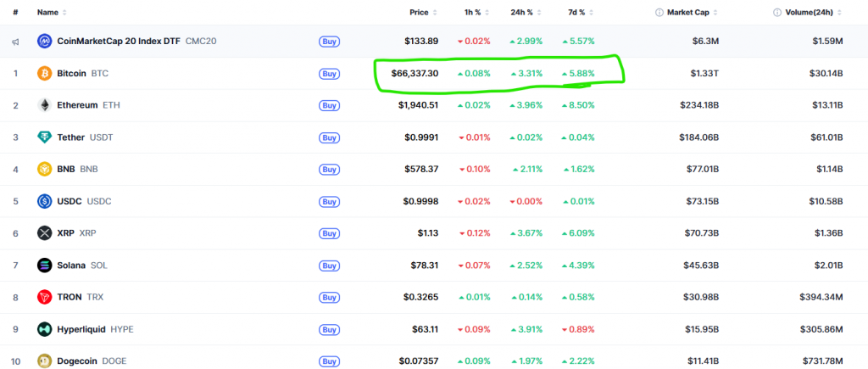Image resolution: width=868 pixels, height=369 pixels.
Task: Sort by the 24h % column header
Action: [x=526, y=12]
